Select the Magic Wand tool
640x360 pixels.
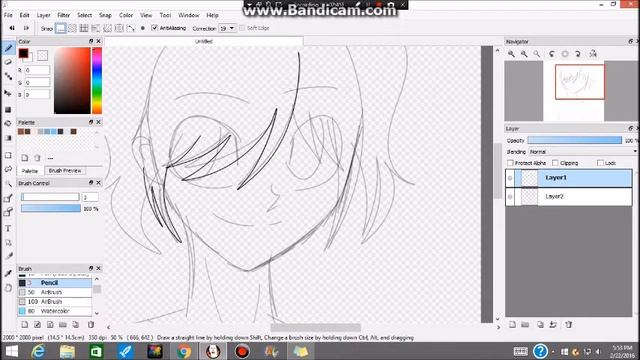[x=8, y=184]
